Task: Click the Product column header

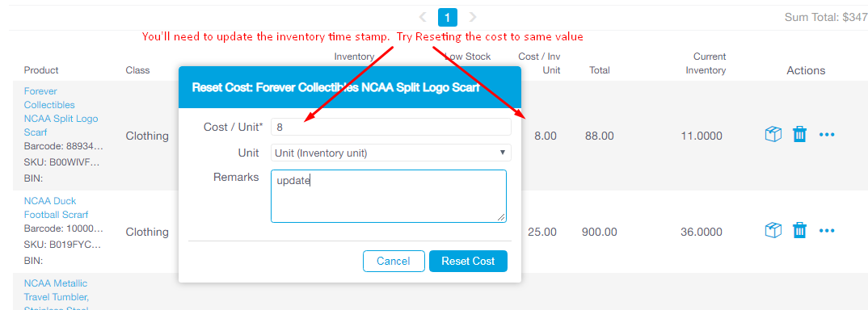Action: click(x=41, y=70)
